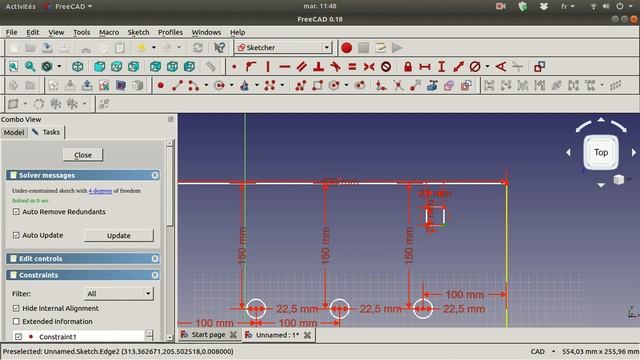Apply horizontal distance constraint

click(424, 67)
